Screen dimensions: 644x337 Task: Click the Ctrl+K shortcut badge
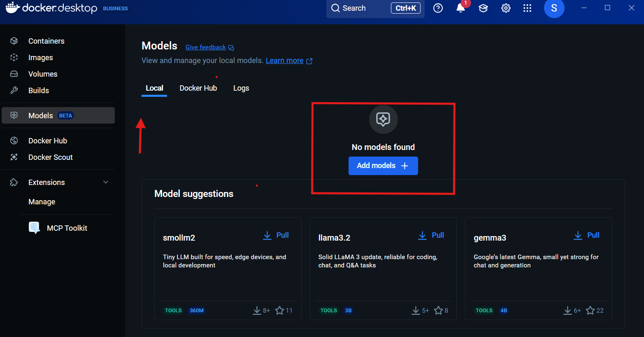(x=406, y=8)
